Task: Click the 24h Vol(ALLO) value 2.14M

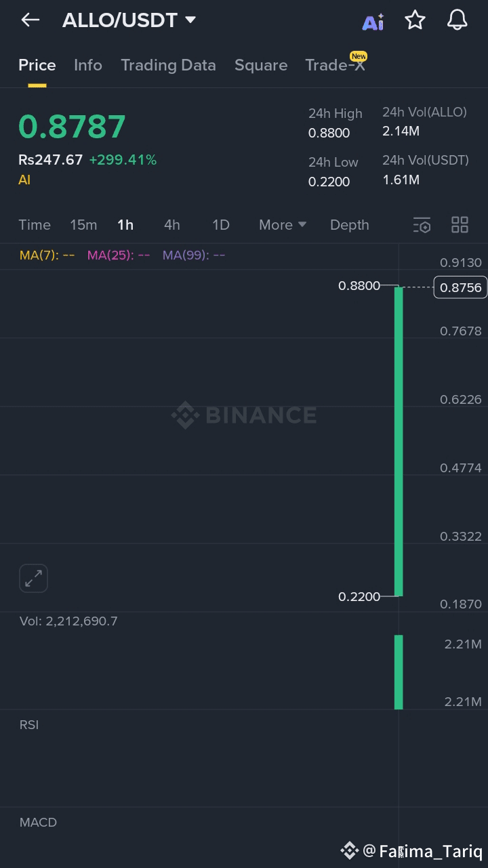Action: click(x=401, y=131)
